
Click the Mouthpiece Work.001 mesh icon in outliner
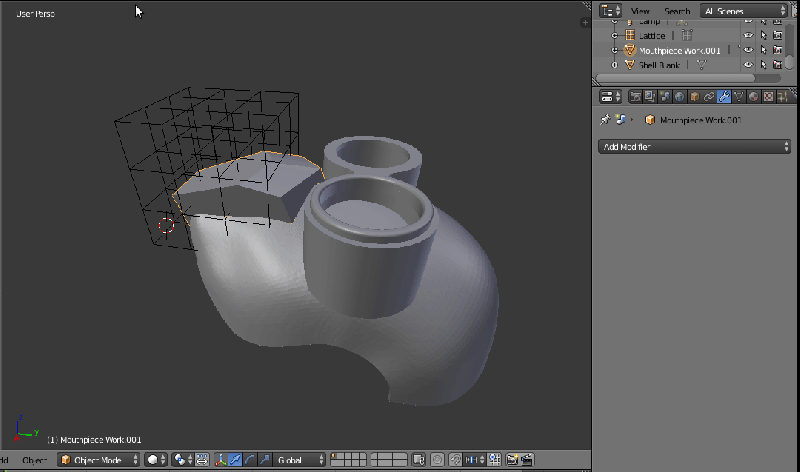tap(630, 50)
